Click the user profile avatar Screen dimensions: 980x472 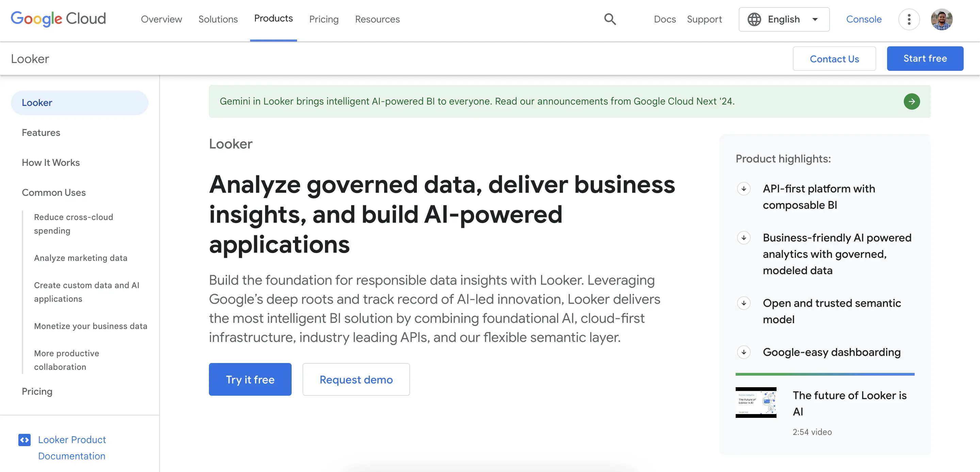coord(941,19)
